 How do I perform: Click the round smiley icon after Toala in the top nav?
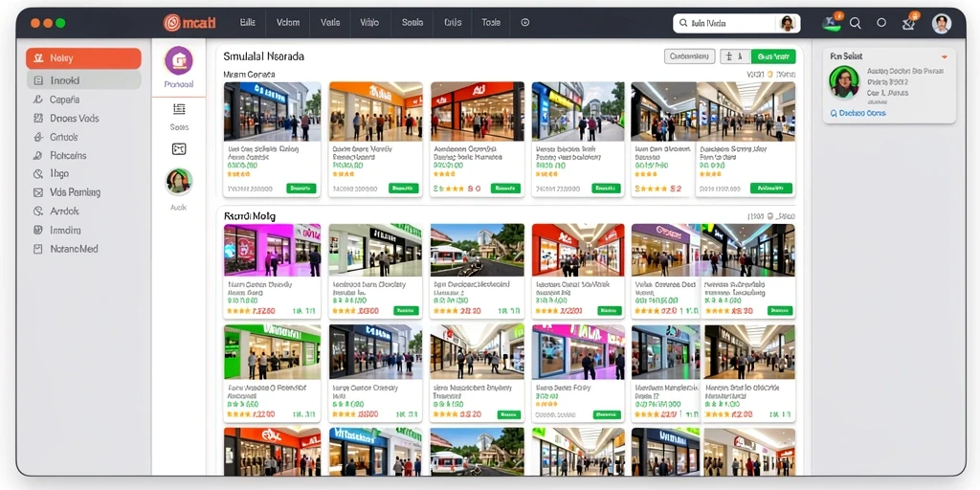[x=525, y=23]
